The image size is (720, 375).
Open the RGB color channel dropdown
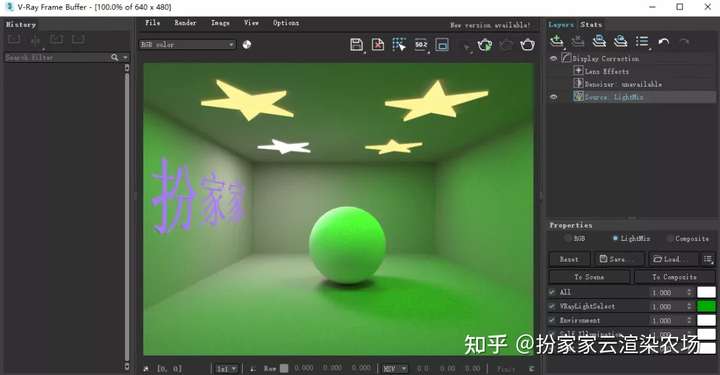click(x=187, y=45)
